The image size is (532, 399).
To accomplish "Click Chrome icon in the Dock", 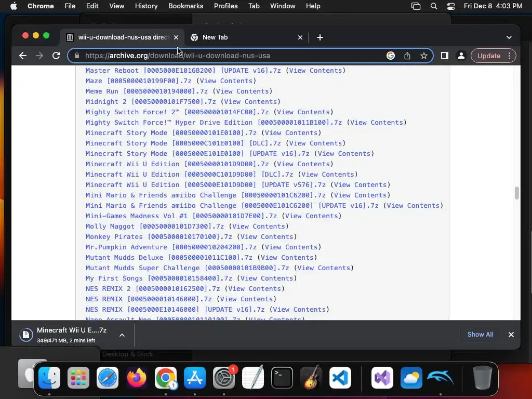I will tap(166, 378).
